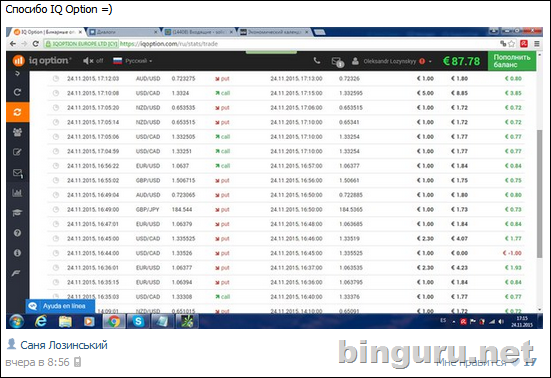Open Саня Лозинський profile link
The image size is (551, 378).
tap(64, 345)
